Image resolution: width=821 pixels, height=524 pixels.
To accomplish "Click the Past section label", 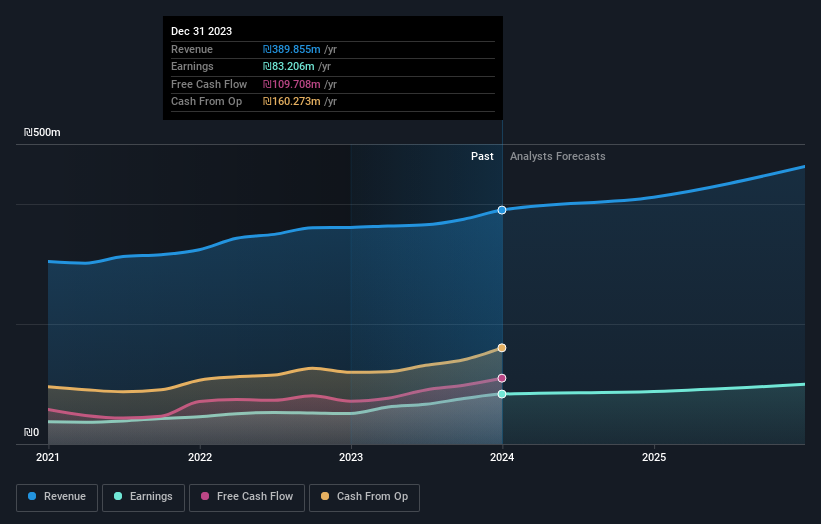I will pos(482,156).
